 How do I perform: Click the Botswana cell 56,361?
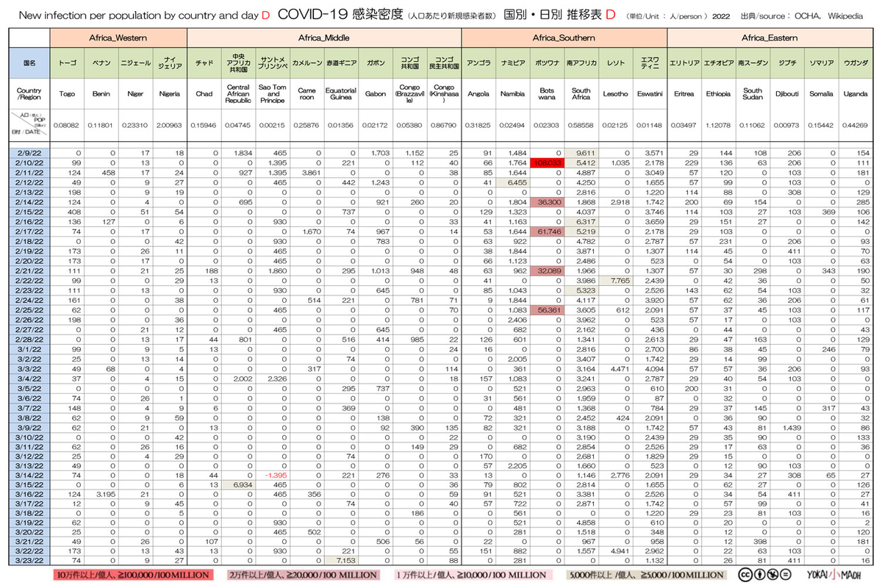point(546,312)
